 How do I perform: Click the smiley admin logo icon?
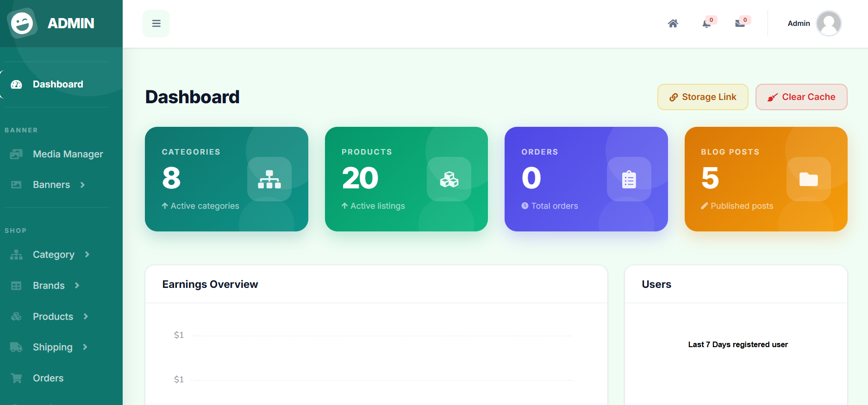[x=22, y=23]
